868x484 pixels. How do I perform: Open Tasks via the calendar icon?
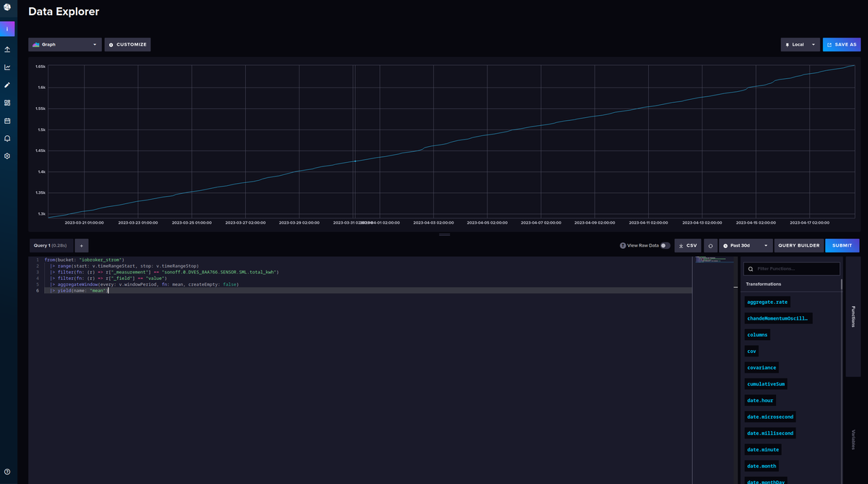click(7, 121)
